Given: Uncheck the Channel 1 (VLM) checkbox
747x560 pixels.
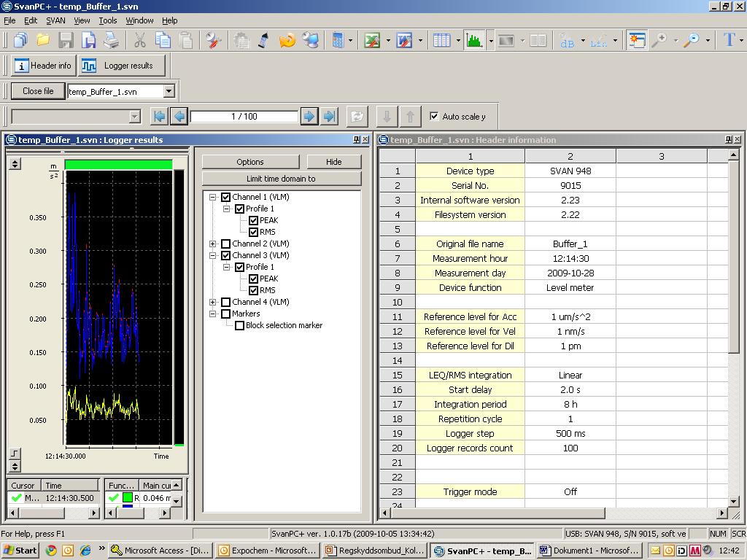Looking at the screenshot, I should click(x=226, y=197).
